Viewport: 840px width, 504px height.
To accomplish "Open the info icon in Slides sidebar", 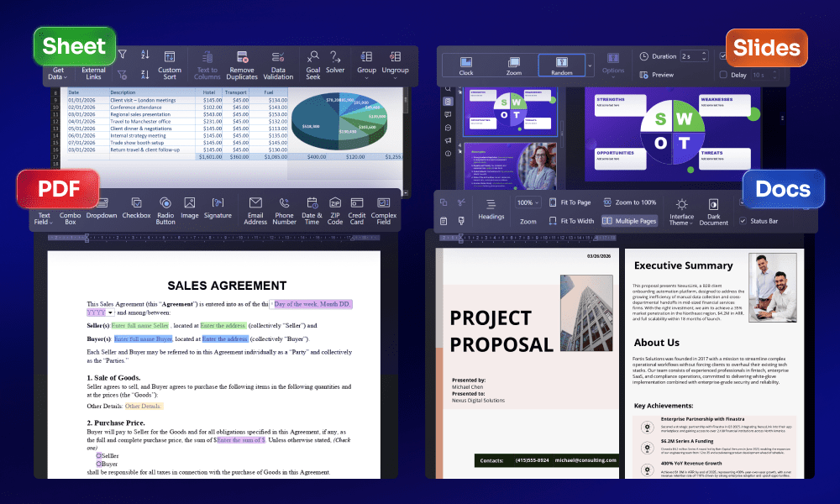I will pyautogui.click(x=448, y=154).
